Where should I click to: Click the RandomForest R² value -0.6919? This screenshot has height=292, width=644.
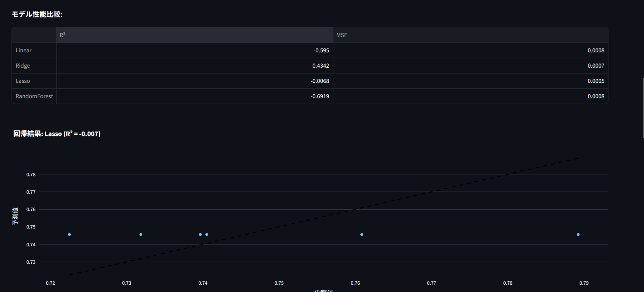[x=320, y=96]
